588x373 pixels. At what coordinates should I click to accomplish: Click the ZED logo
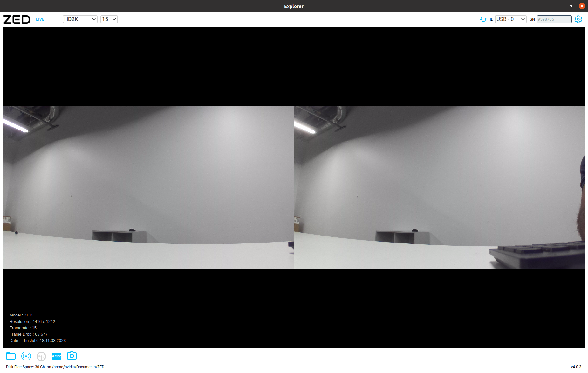17,19
